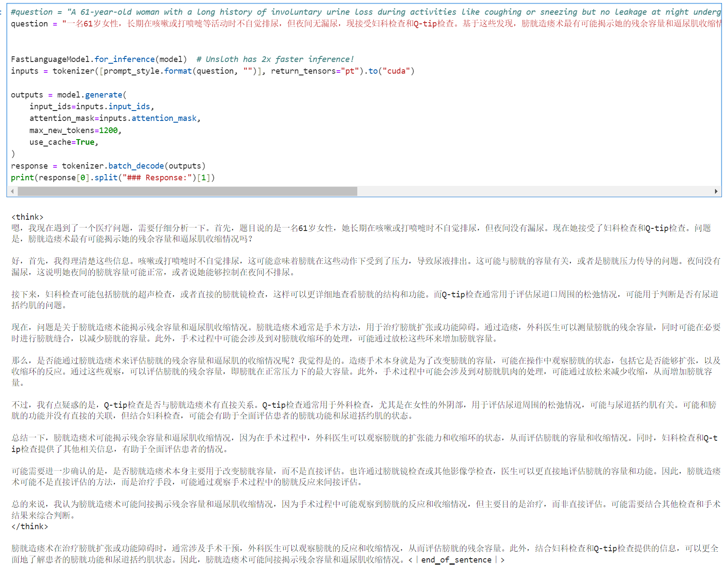Screen dimensions: 728x566
Task: Click the "use_cache=True," argument
Action: [64, 142]
